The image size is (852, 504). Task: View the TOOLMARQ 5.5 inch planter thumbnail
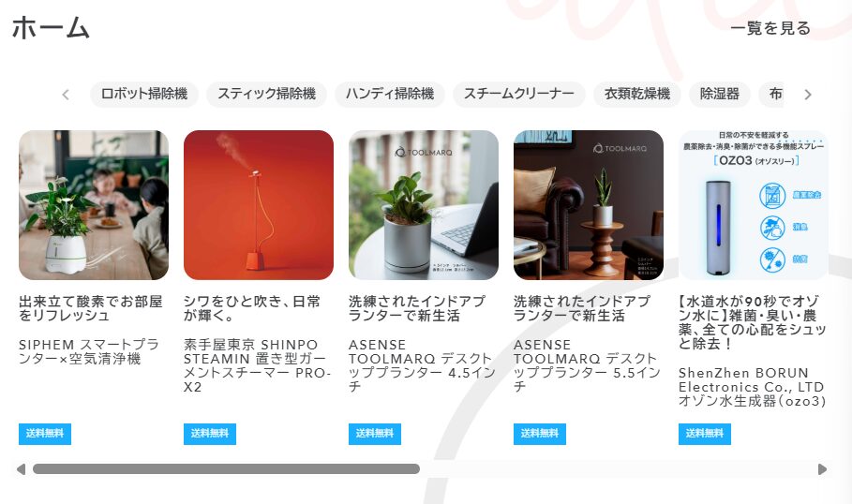coord(589,205)
